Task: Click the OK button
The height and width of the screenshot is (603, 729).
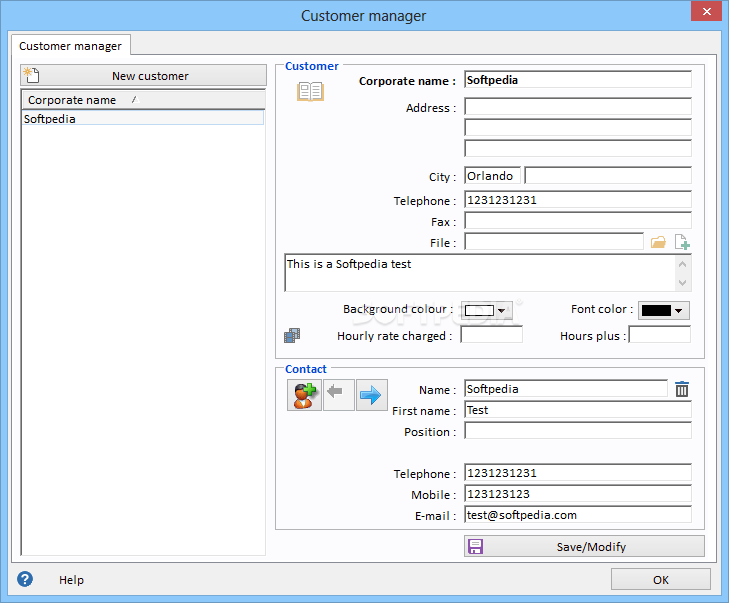Action: (661, 580)
